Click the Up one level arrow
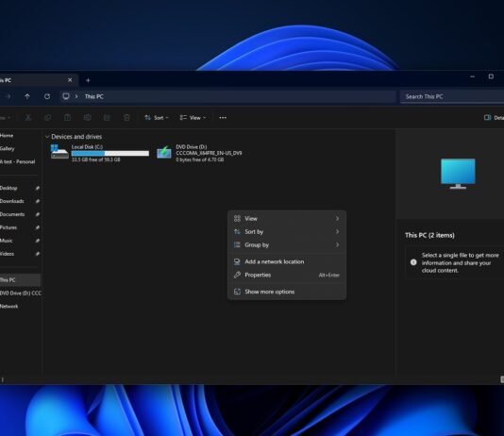This screenshot has width=504, height=436. coord(27,96)
